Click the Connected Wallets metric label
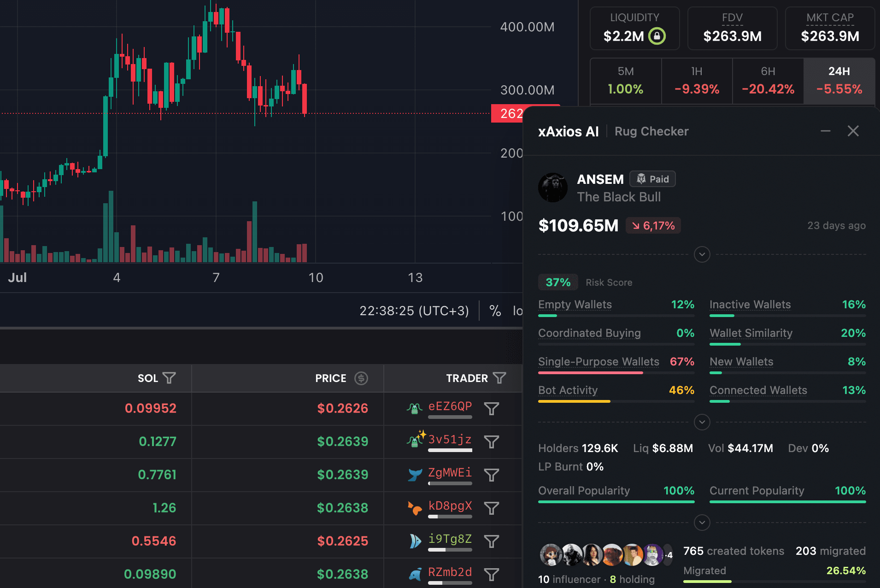880x588 pixels. click(x=758, y=390)
